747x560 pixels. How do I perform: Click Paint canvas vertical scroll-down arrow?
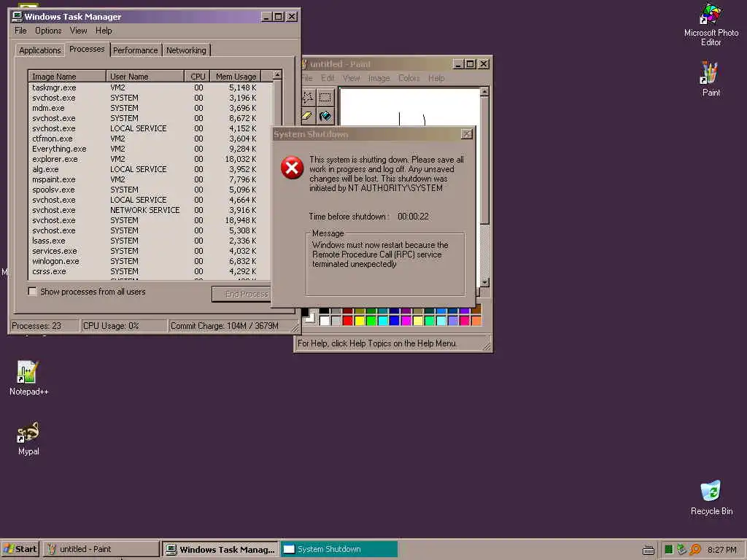coord(484,282)
